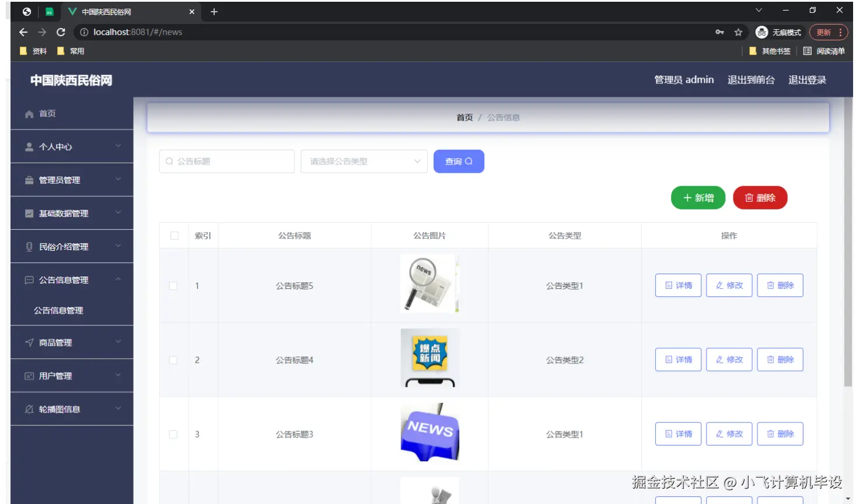Click inside the 公告标题 search field
This screenshot has width=856, height=504.
pos(226,161)
